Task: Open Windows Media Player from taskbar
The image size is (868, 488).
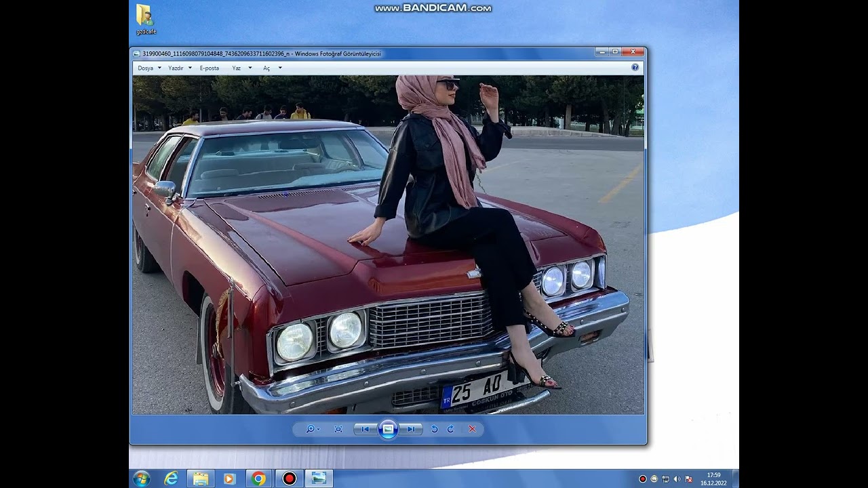Action: [229, 479]
